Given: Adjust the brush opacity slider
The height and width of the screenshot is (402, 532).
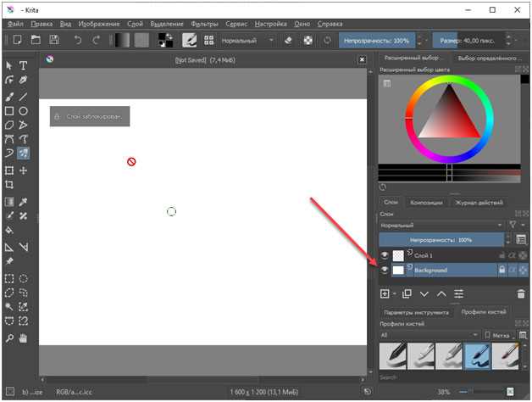Looking at the screenshot, I should pyautogui.click(x=377, y=41).
